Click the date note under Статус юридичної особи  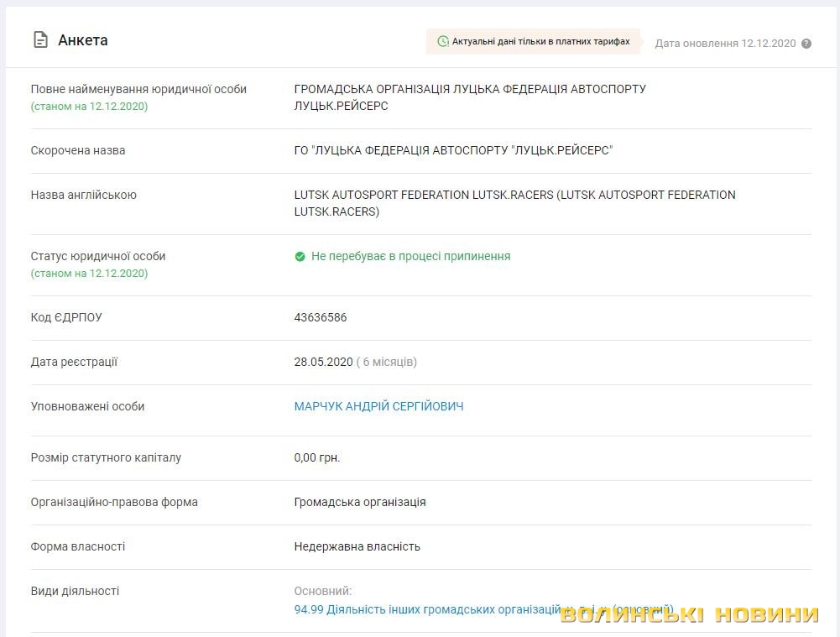(89, 274)
